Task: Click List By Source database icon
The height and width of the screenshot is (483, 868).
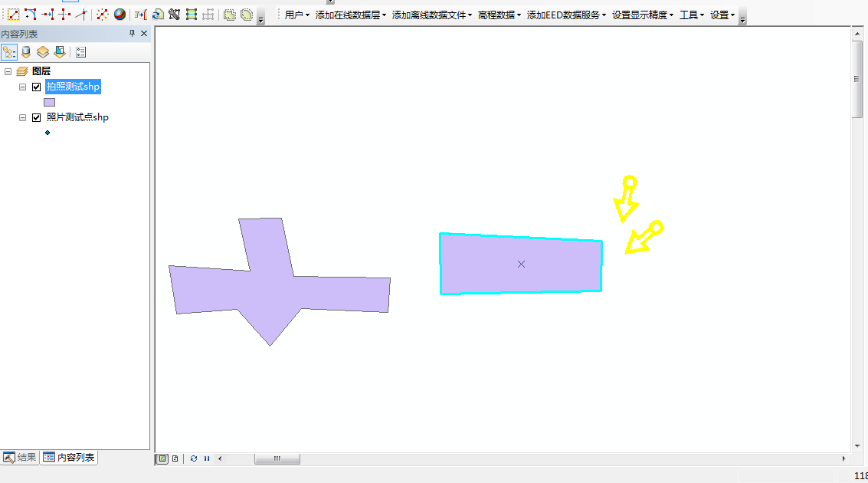Action: tap(26, 52)
